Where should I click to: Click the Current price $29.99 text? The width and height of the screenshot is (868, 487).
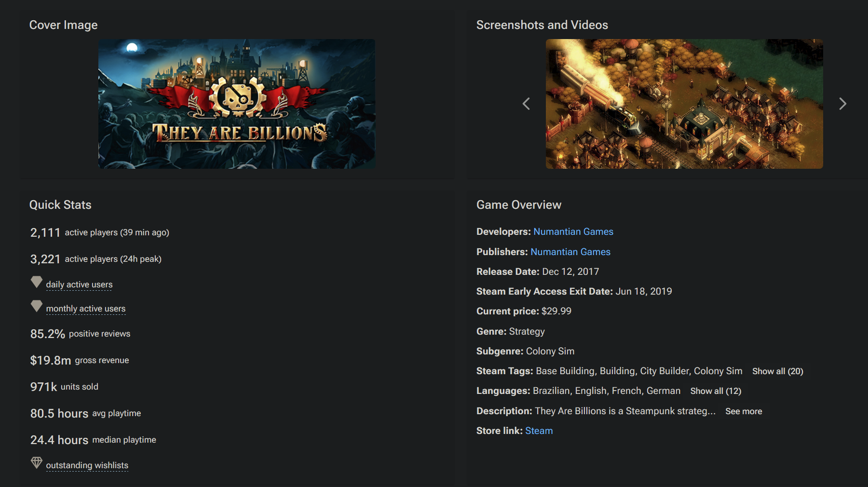point(524,311)
